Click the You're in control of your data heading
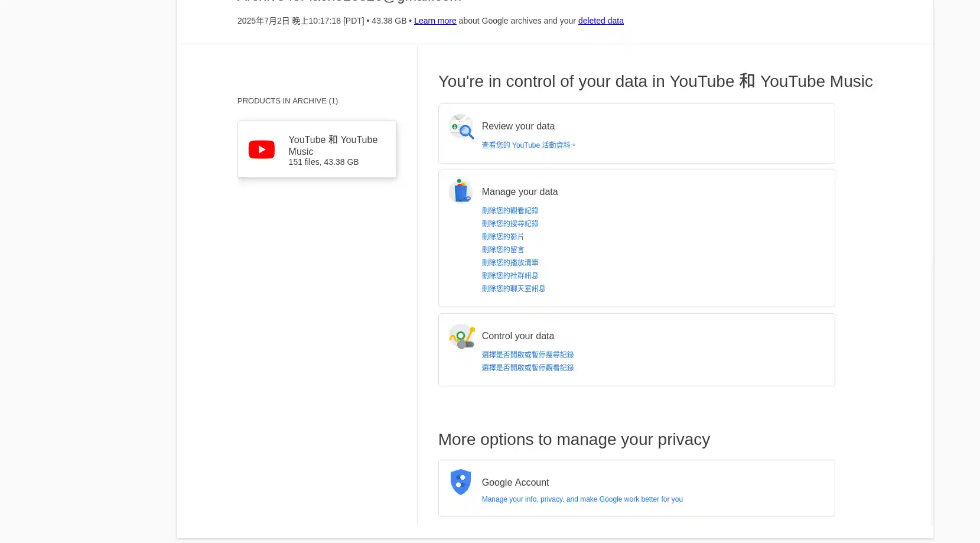 tap(656, 81)
